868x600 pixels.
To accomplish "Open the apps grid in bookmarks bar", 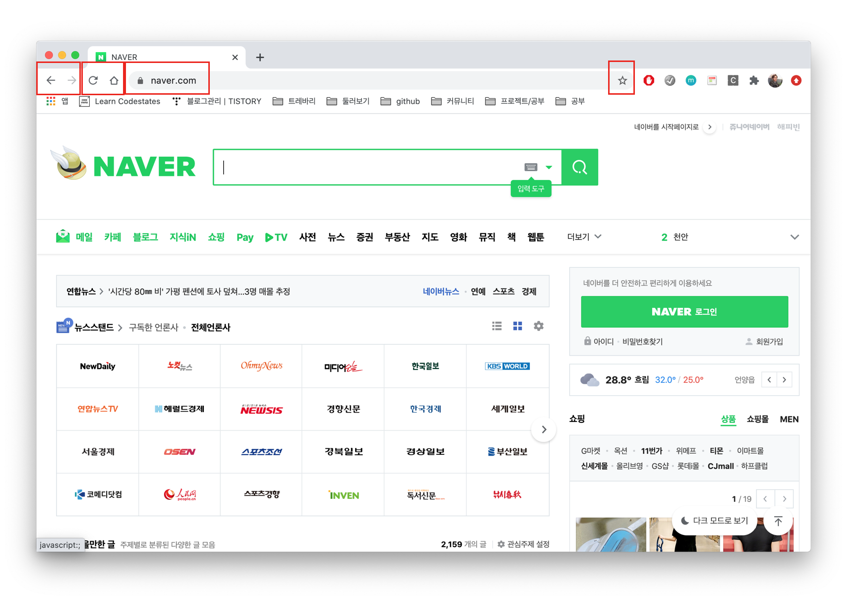I will (x=51, y=101).
